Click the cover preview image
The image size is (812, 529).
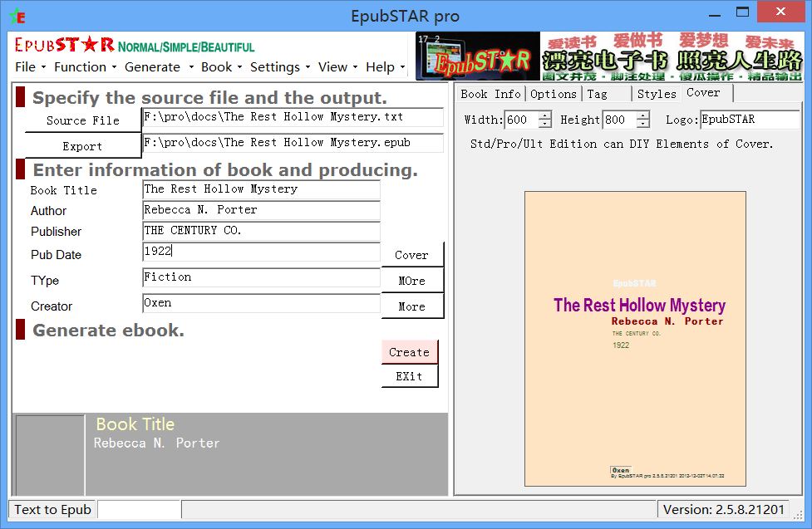point(636,339)
